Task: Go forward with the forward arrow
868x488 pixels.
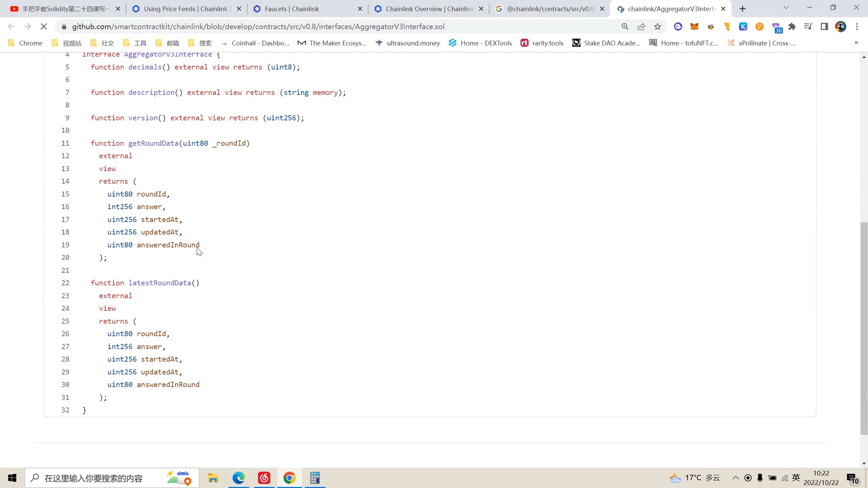Action: pyautogui.click(x=28, y=27)
